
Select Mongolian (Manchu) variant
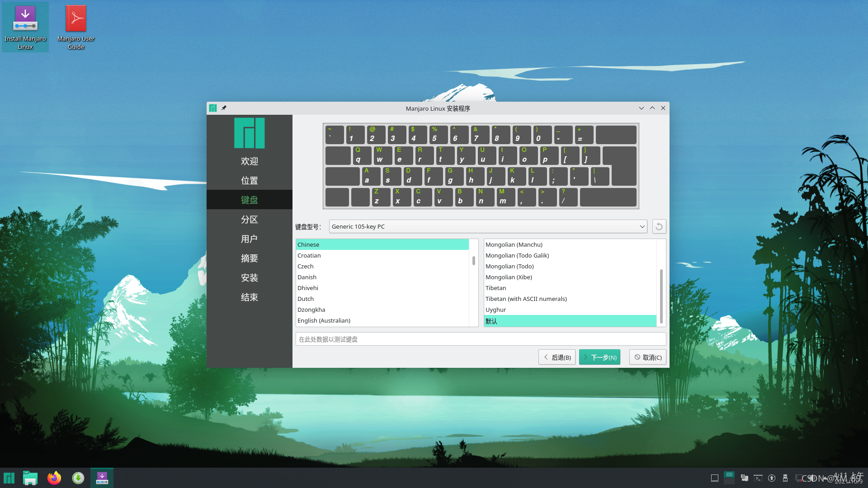pos(570,244)
